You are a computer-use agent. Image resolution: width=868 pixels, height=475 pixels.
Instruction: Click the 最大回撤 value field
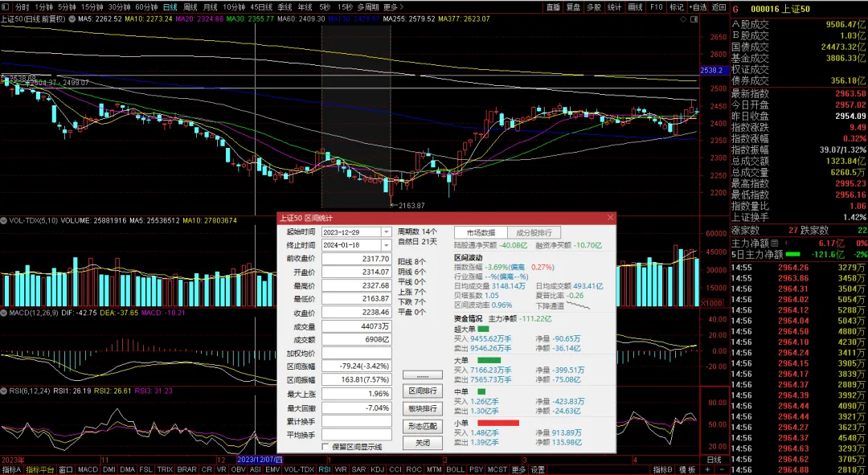pos(357,408)
